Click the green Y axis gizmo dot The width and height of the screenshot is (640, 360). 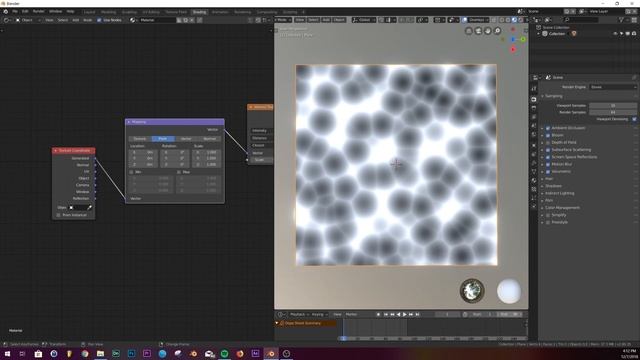523,39
